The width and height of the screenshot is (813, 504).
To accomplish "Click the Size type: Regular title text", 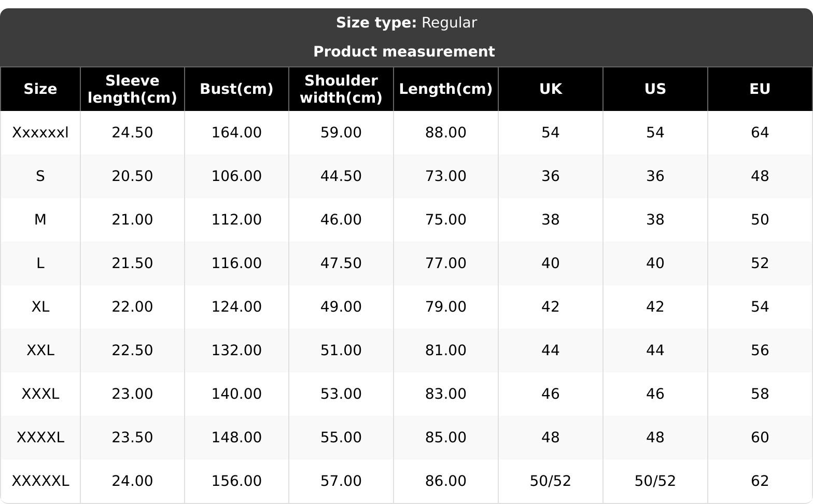I will point(406,23).
